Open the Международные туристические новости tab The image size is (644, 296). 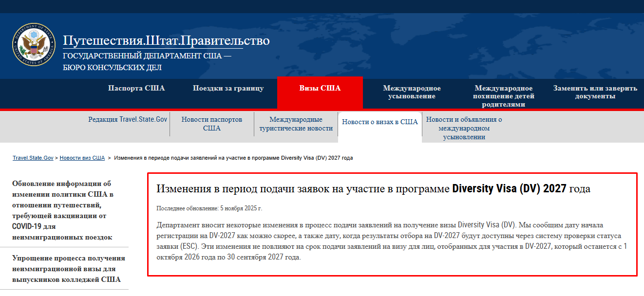[x=296, y=124]
